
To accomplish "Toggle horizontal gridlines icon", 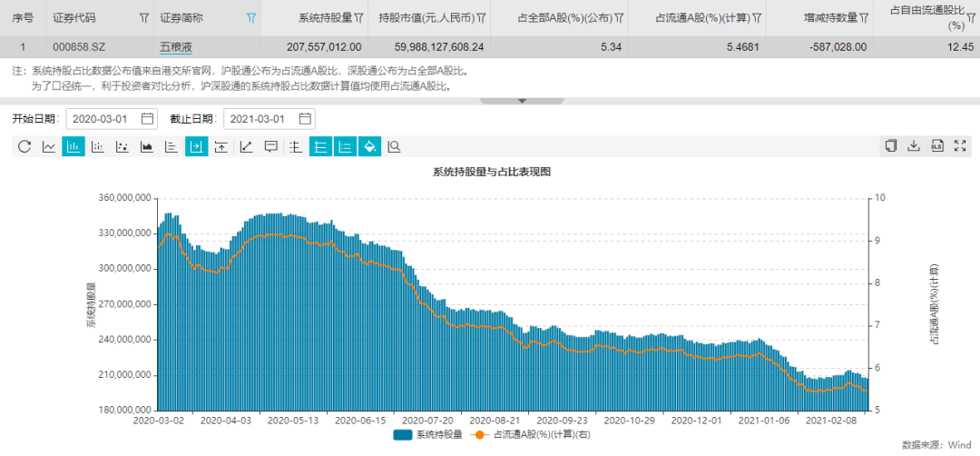I will [320, 146].
